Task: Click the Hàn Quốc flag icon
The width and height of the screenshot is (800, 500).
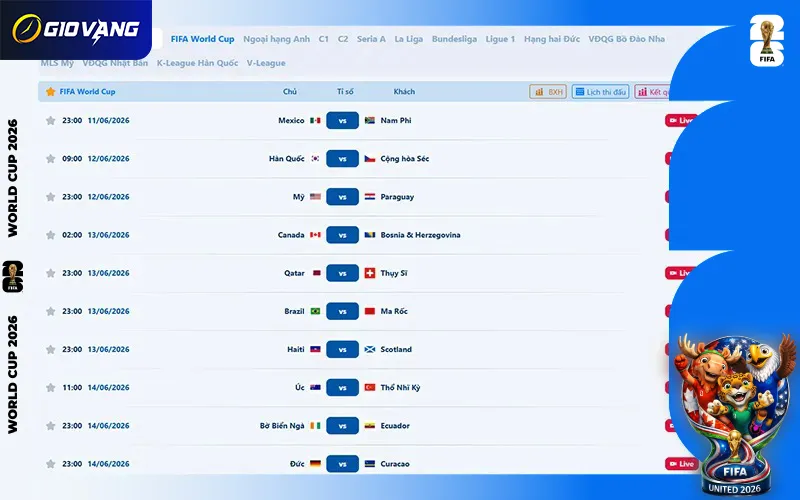Action: (x=315, y=159)
